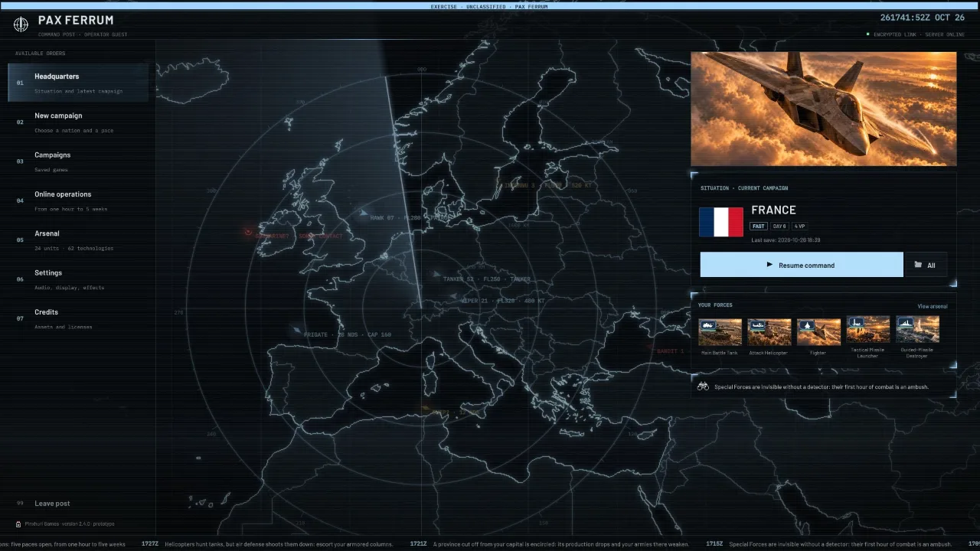The width and height of the screenshot is (980, 551).
Task: Open the Headquarters menu entry
Action: click(78, 83)
